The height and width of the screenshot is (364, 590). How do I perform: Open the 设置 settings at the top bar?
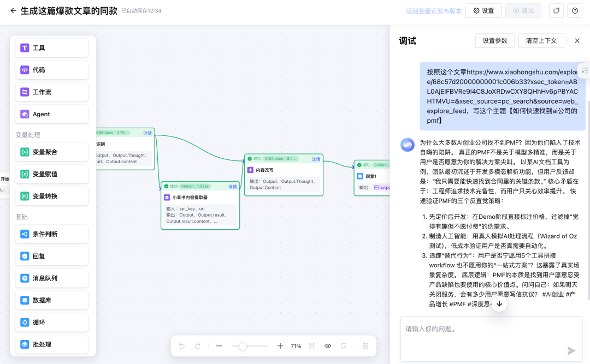483,10
